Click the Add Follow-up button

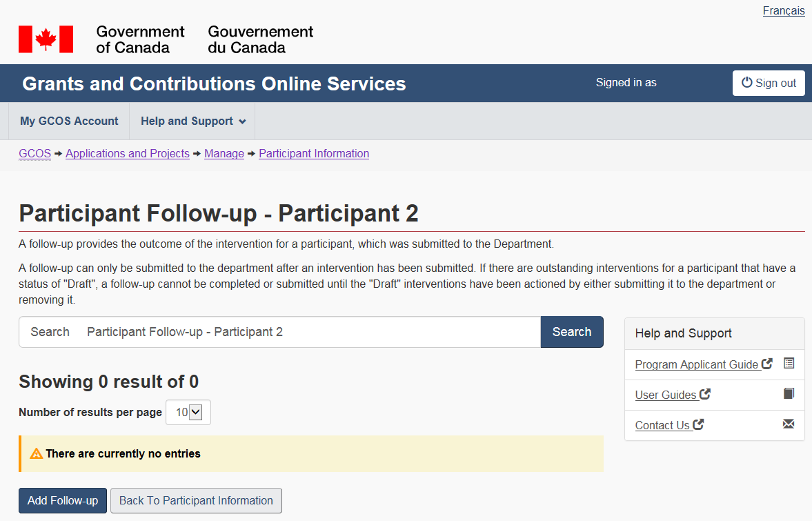[x=63, y=501]
